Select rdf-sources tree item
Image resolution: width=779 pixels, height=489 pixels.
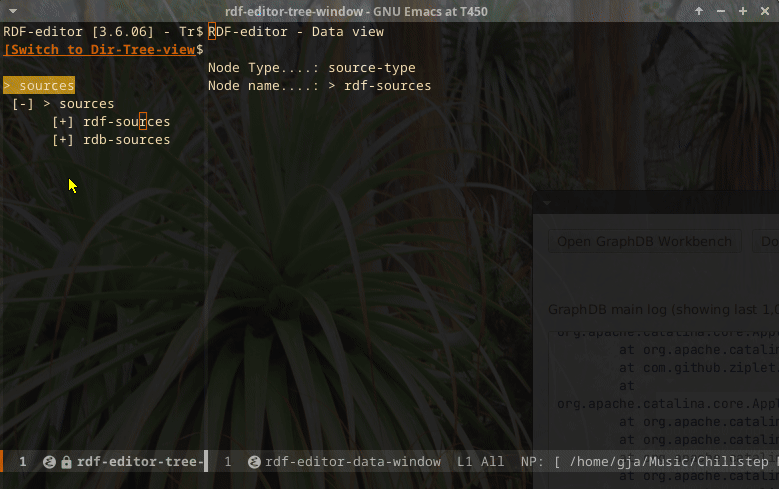point(126,122)
